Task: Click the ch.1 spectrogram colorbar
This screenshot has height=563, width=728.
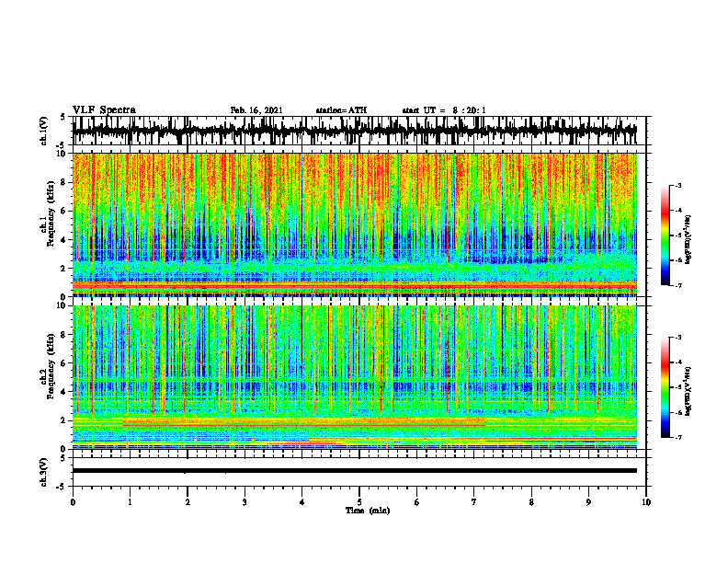Action: click(665, 236)
